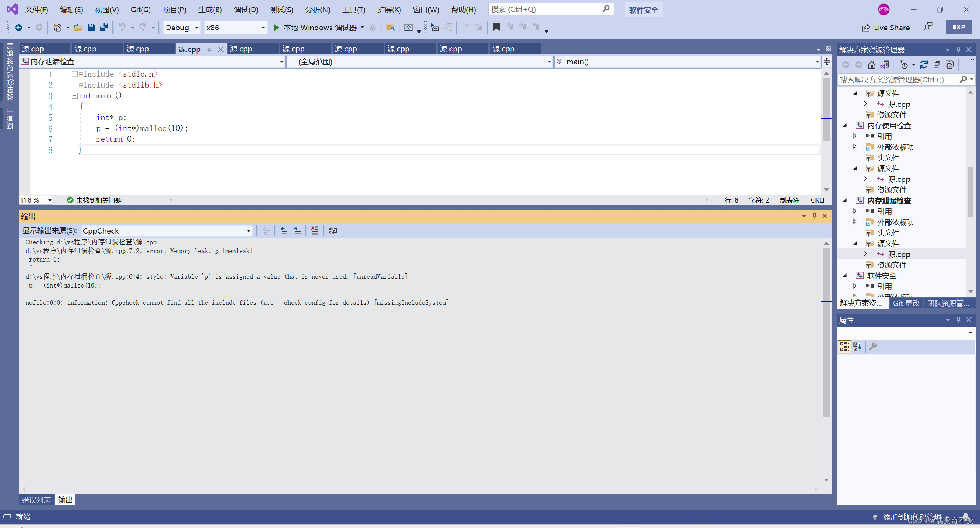Switch to the 错误列表 tab
Image resolution: width=980 pixels, height=528 pixels.
click(36, 500)
